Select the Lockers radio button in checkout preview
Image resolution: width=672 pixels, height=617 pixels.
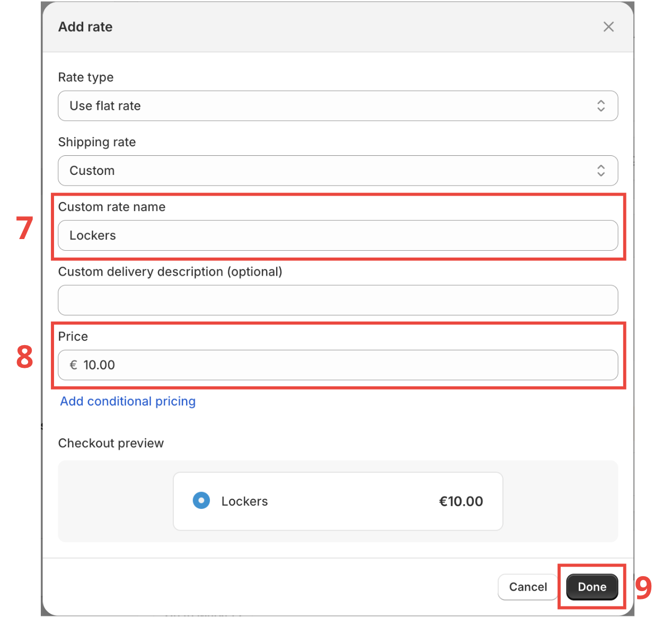point(201,500)
